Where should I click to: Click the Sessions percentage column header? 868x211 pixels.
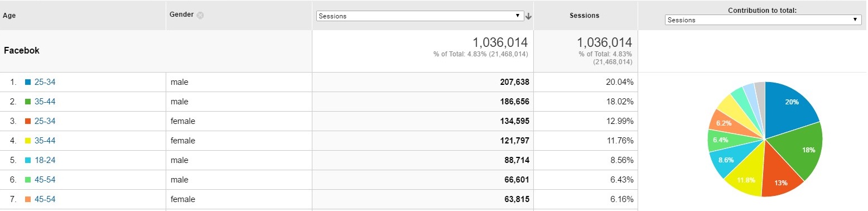tap(584, 16)
